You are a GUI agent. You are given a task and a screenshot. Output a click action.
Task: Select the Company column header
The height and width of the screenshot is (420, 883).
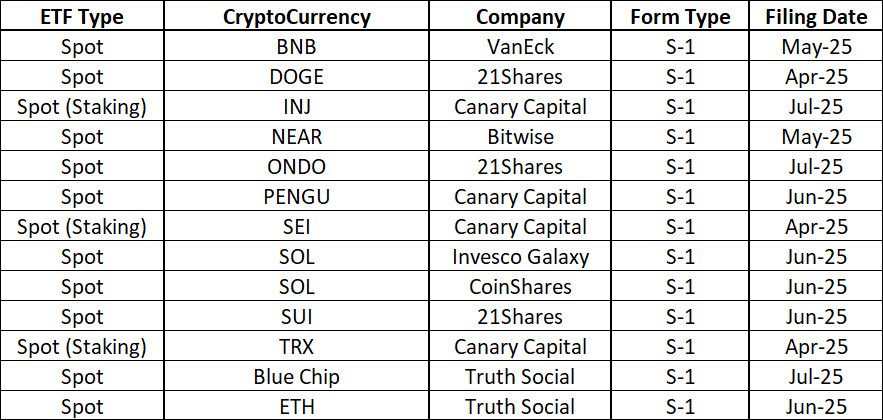click(520, 16)
